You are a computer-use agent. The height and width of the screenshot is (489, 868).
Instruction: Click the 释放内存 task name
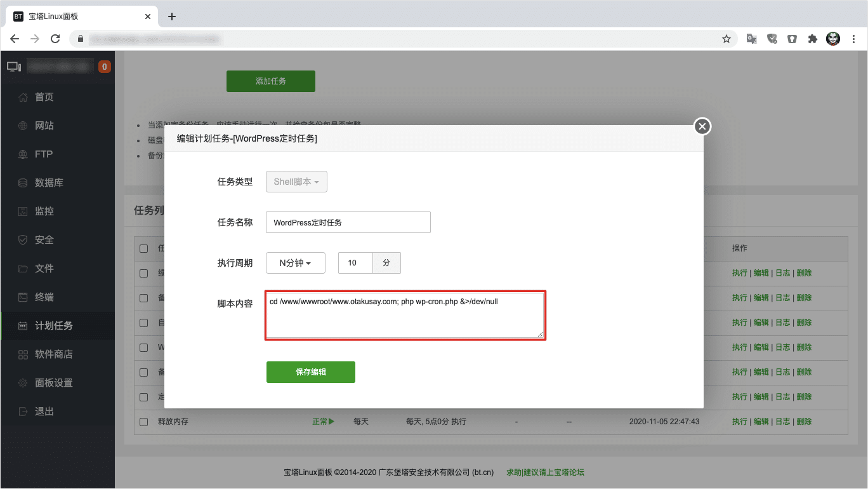coord(173,422)
